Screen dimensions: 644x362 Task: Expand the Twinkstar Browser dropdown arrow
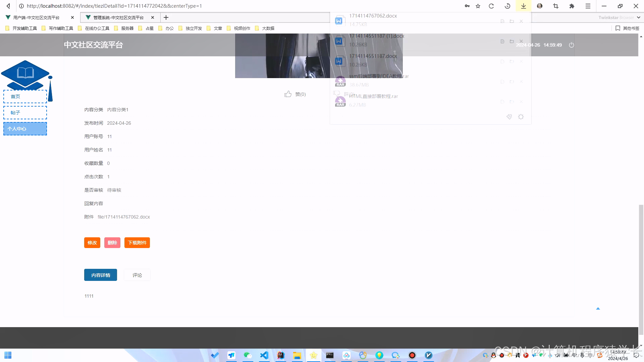(638, 17)
